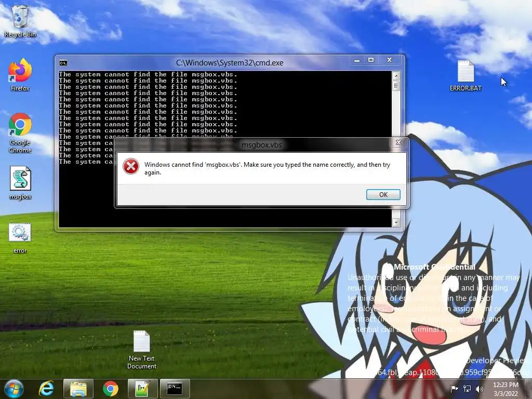Open the Recycle Bin desktop icon

(20, 21)
